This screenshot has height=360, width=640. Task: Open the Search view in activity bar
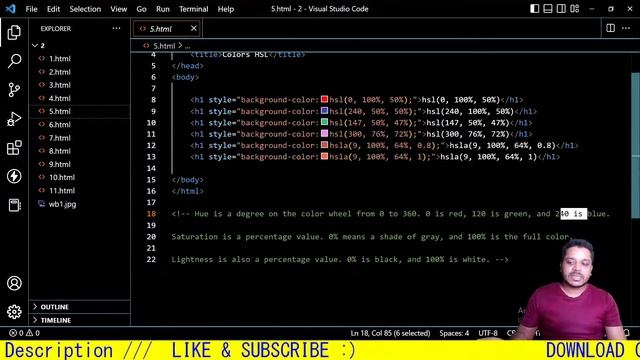14,61
